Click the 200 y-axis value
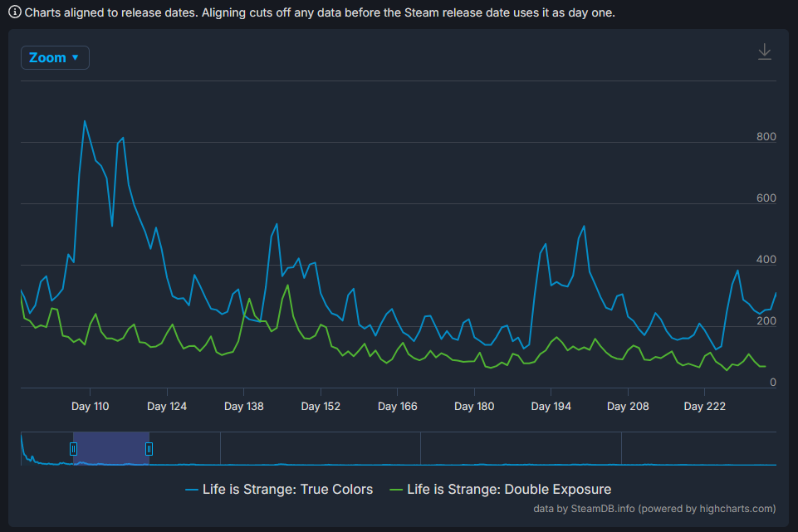 point(766,321)
